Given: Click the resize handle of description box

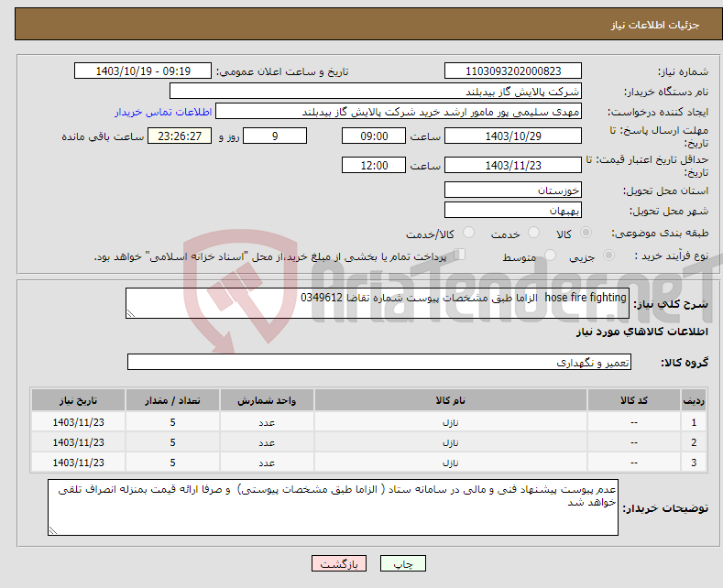Looking at the screenshot, I should pyautogui.click(x=131, y=313).
